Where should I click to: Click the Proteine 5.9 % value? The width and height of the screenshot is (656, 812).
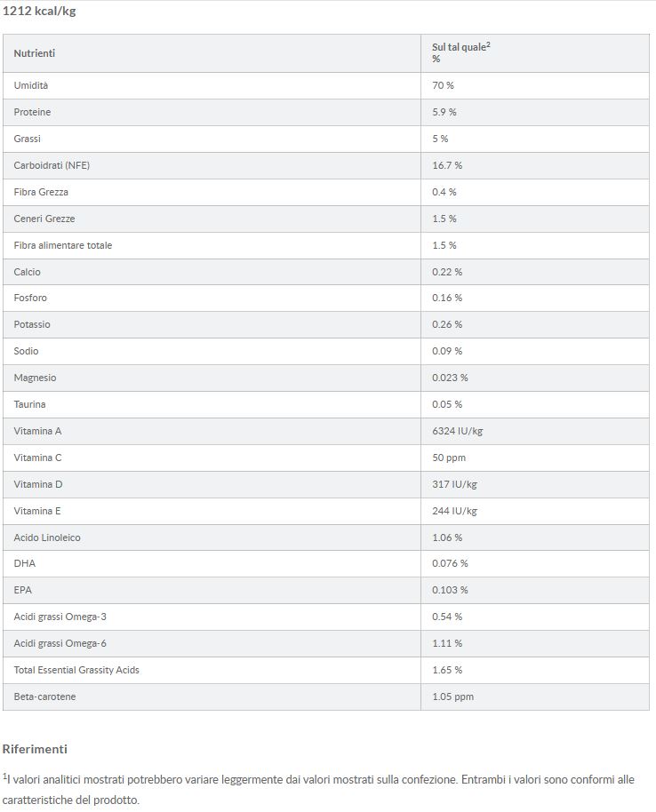click(444, 112)
